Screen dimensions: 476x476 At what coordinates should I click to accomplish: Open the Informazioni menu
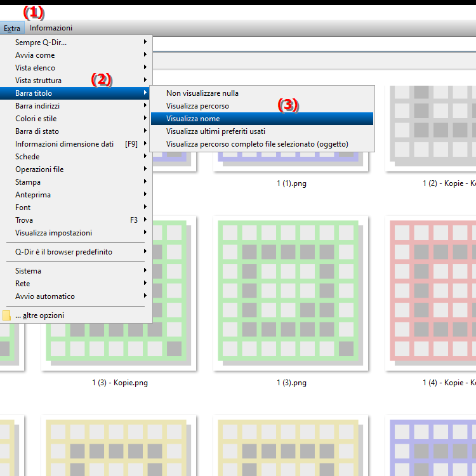51,28
